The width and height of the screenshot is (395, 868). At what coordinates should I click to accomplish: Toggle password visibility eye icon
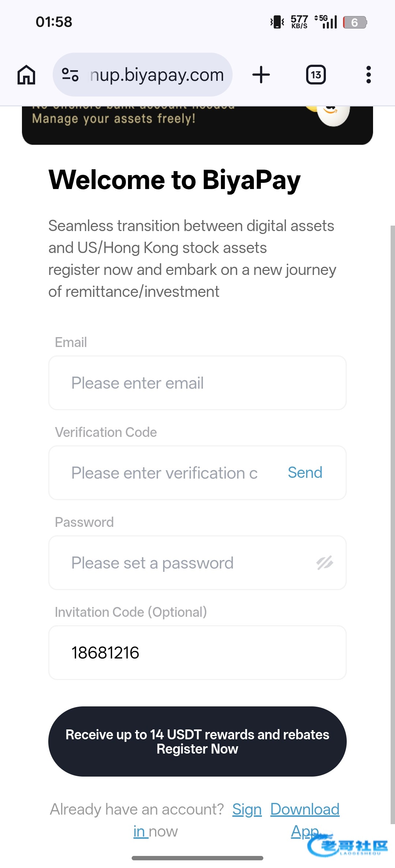324,563
